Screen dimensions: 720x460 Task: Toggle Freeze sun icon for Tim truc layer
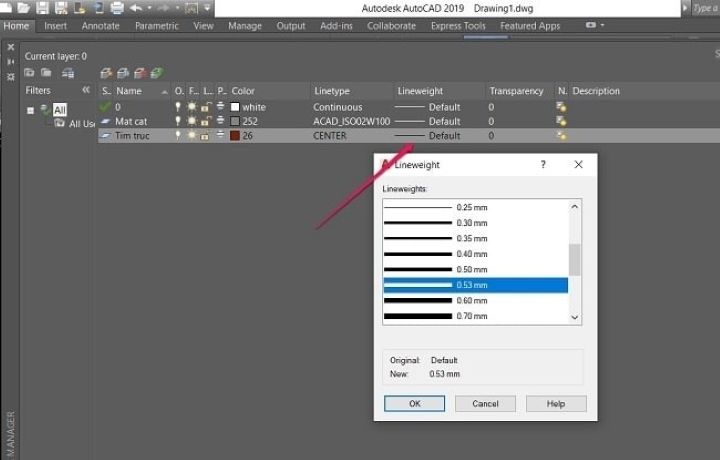pyautogui.click(x=191, y=135)
